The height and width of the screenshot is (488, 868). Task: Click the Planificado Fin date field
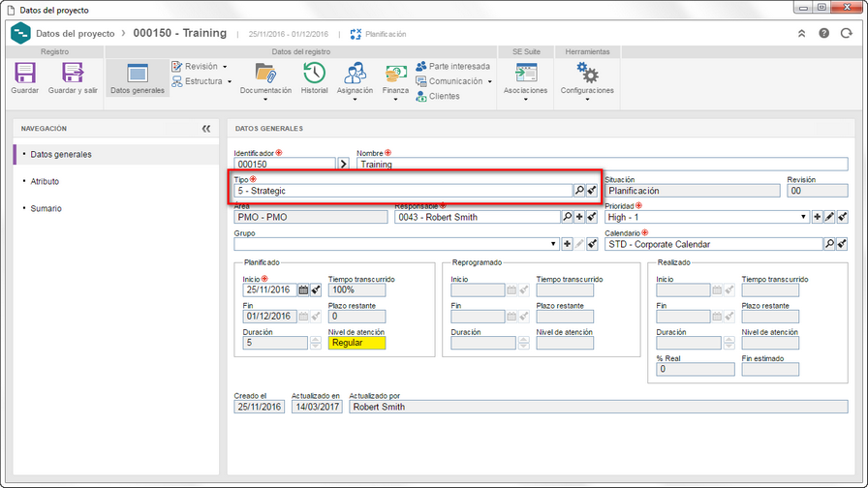click(269, 316)
